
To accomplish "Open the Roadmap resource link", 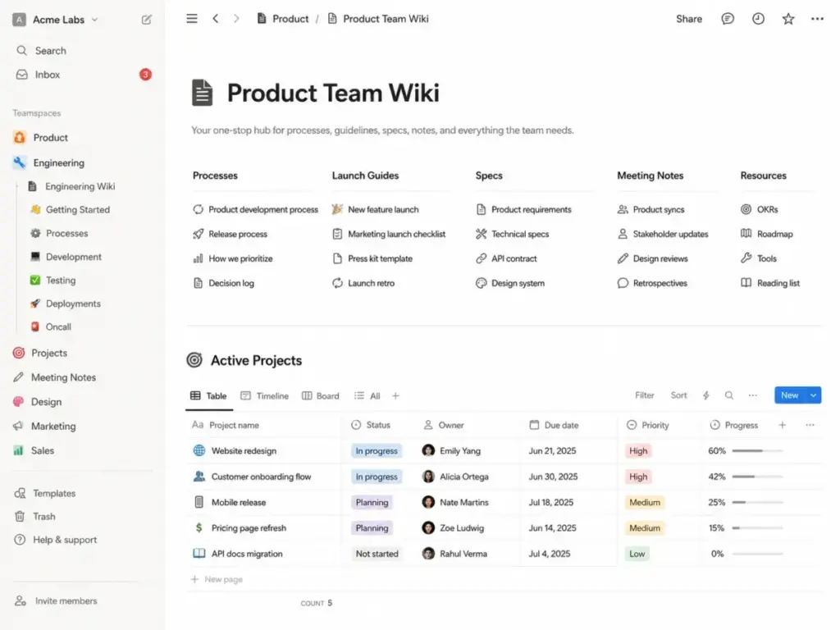I will (x=767, y=234).
